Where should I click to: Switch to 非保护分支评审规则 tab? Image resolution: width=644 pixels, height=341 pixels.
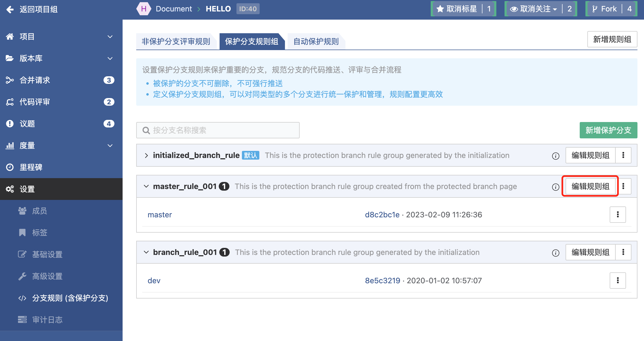click(176, 41)
